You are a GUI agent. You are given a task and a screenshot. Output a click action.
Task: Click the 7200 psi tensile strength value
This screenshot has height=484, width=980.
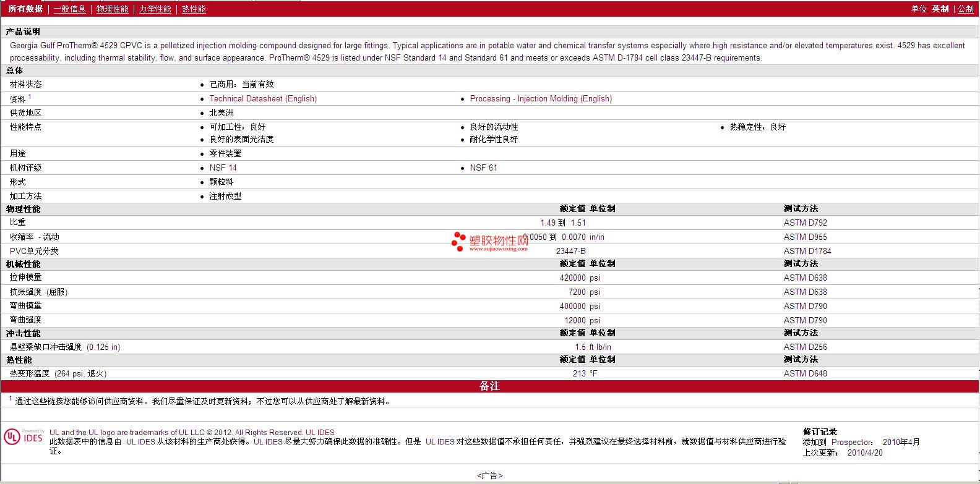click(585, 292)
